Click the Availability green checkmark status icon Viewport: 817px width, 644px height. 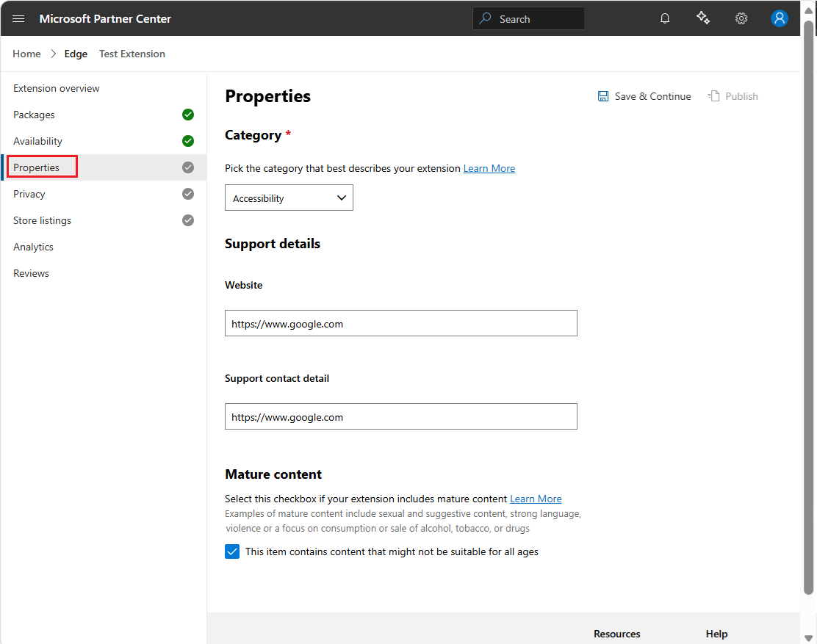pos(188,141)
